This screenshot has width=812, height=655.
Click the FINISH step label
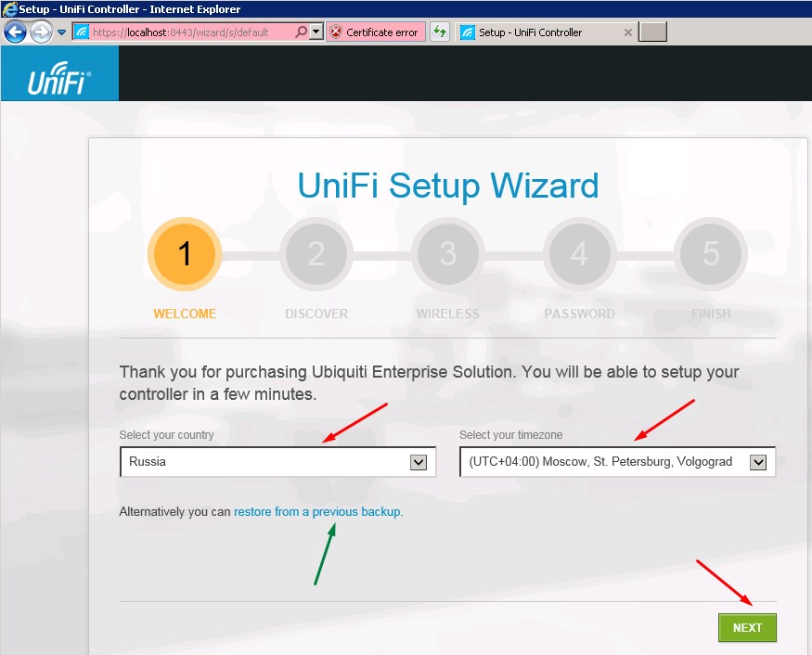(x=711, y=314)
